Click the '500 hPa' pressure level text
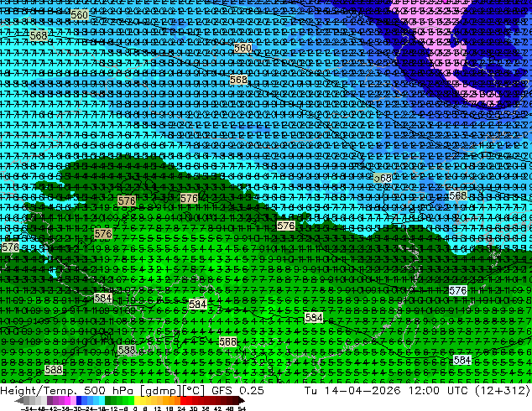The height and width of the screenshot is (411, 532). pos(108,391)
